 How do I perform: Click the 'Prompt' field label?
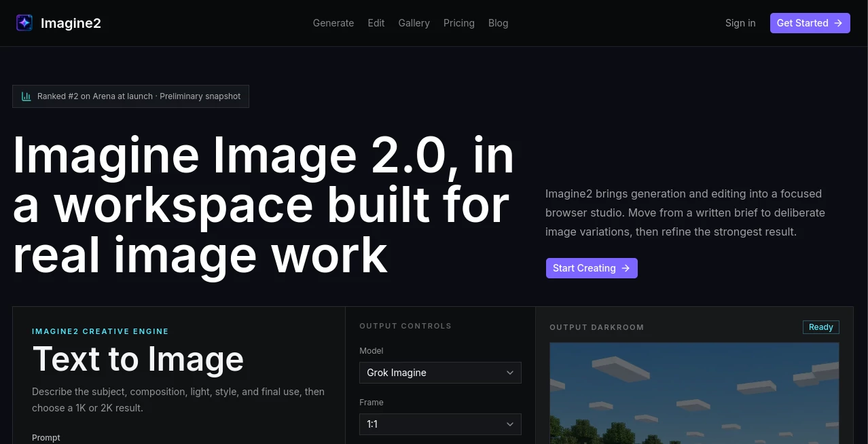click(46, 438)
